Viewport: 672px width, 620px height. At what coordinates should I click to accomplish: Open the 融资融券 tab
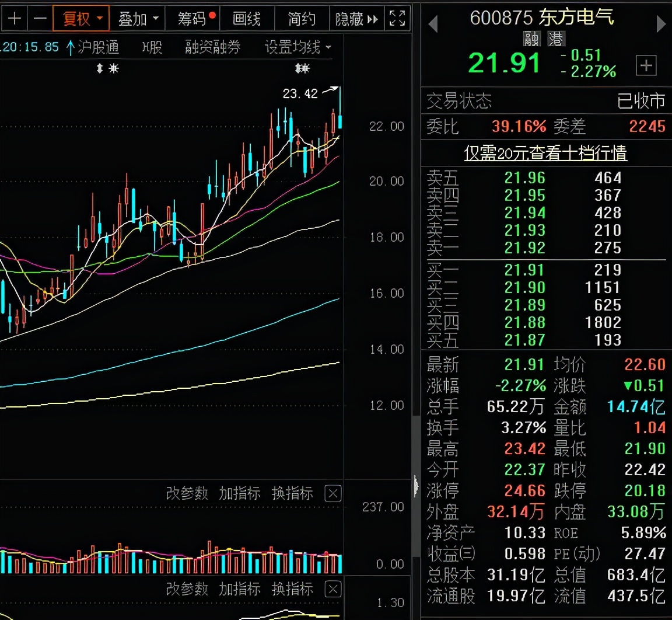pyautogui.click(x=212, y=47)
